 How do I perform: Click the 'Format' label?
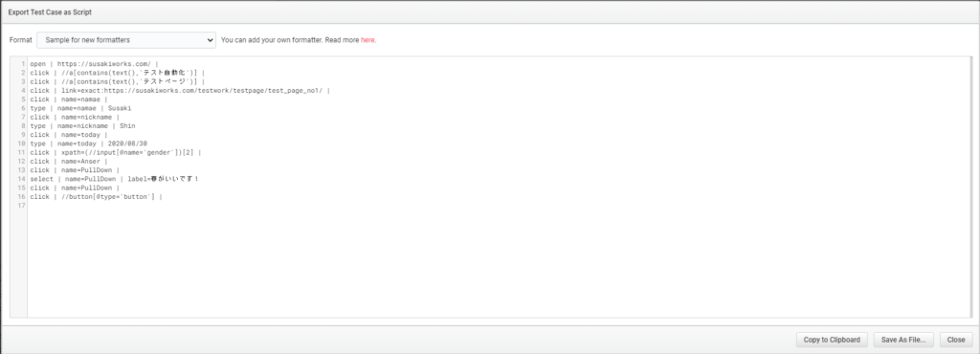point(21,40)
